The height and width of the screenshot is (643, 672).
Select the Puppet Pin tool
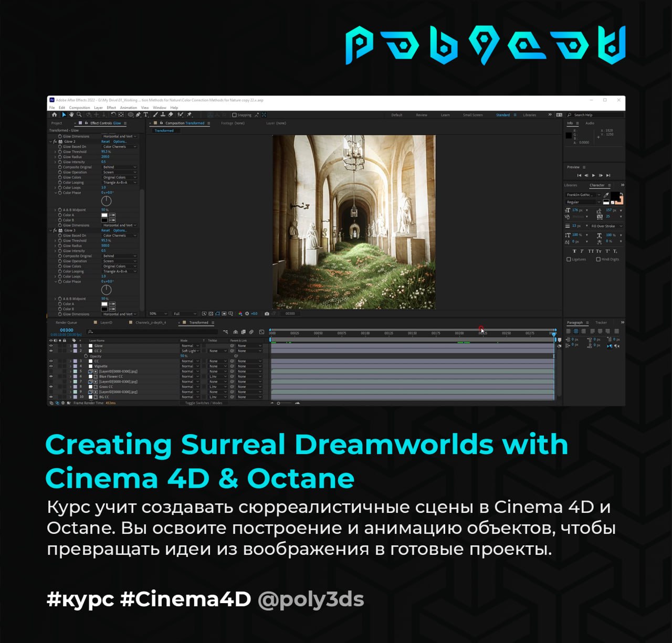pyautogui.click(x=189, y=114)
